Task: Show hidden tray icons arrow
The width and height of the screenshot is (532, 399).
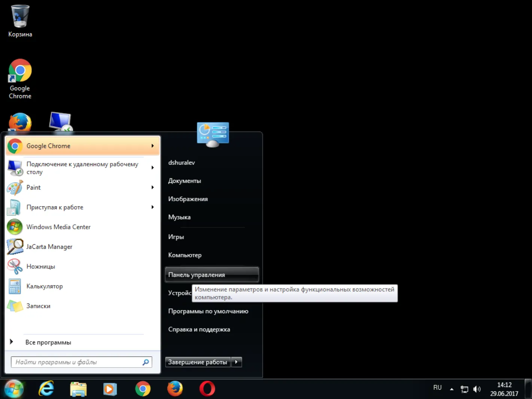Action: 452,389
